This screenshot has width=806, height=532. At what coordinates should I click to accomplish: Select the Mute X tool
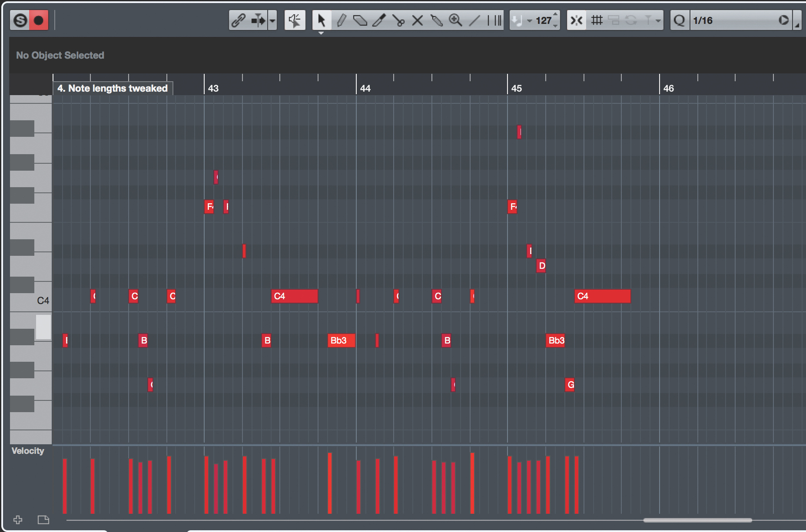[x=417, y=20]
